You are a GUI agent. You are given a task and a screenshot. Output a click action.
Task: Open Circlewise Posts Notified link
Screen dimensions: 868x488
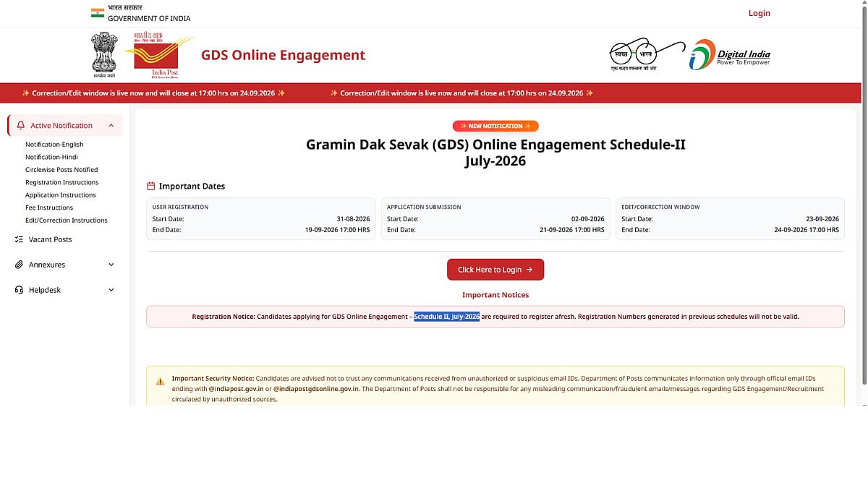pos(61,170)
